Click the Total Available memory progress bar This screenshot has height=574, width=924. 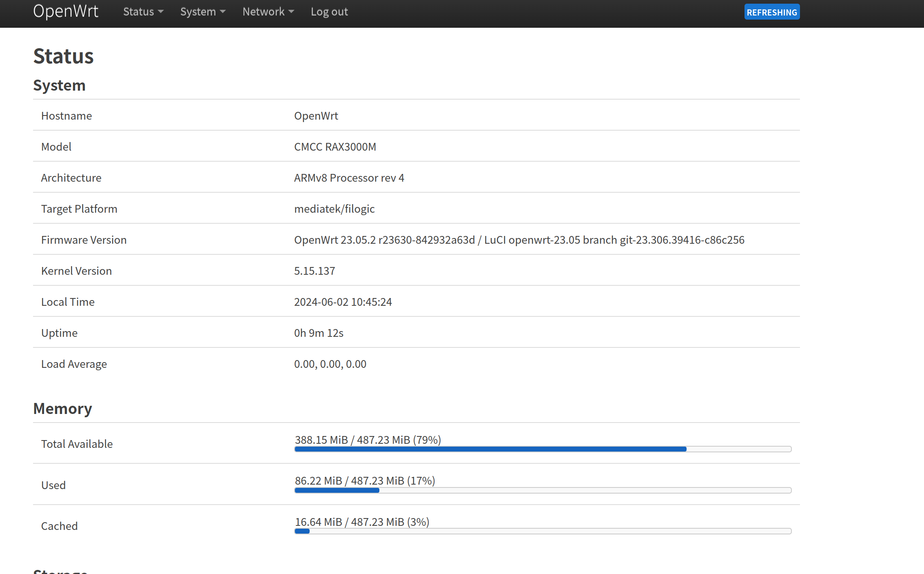click(543, 449)
